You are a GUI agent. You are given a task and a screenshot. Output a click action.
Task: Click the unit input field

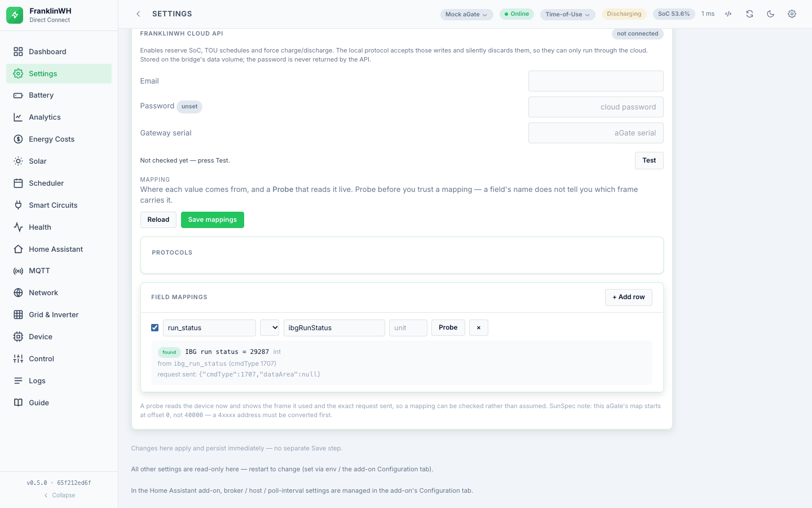click(x=408, y=328)
